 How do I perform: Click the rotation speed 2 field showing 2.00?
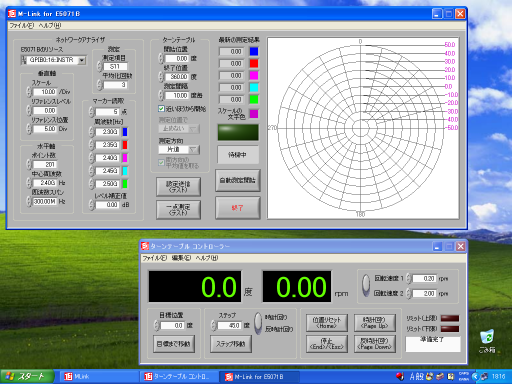(x=424, y=293)
